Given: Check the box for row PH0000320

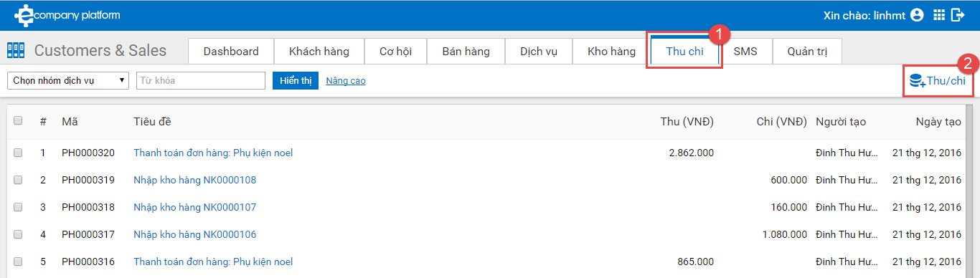Looking at the screenshot, I should [18, 153].
